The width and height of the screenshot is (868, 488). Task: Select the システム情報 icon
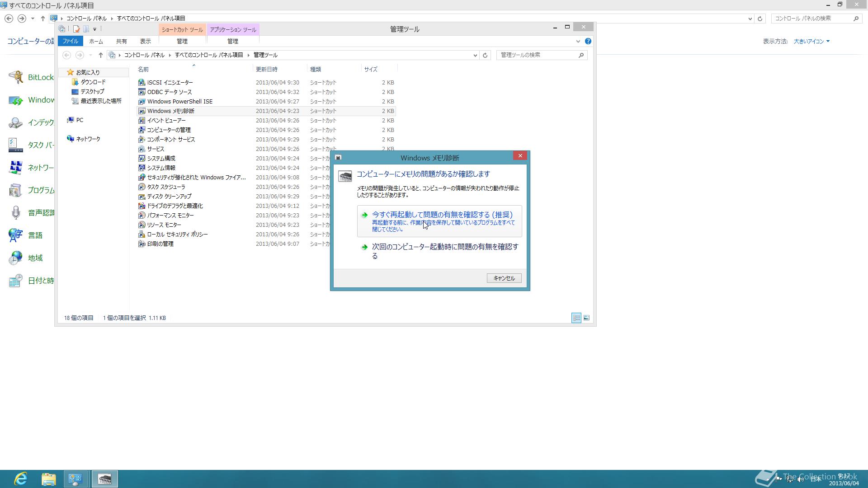(142, 168)
